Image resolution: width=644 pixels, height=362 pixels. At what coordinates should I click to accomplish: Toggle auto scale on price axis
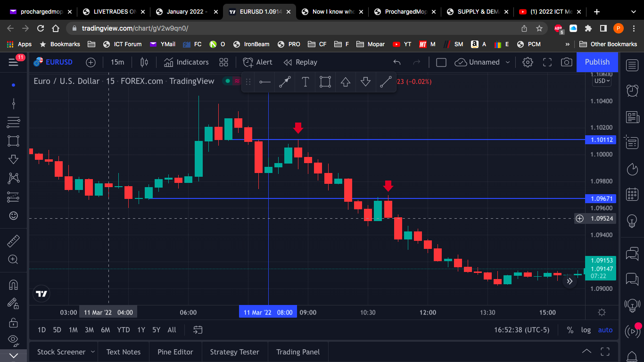[605, 330]
